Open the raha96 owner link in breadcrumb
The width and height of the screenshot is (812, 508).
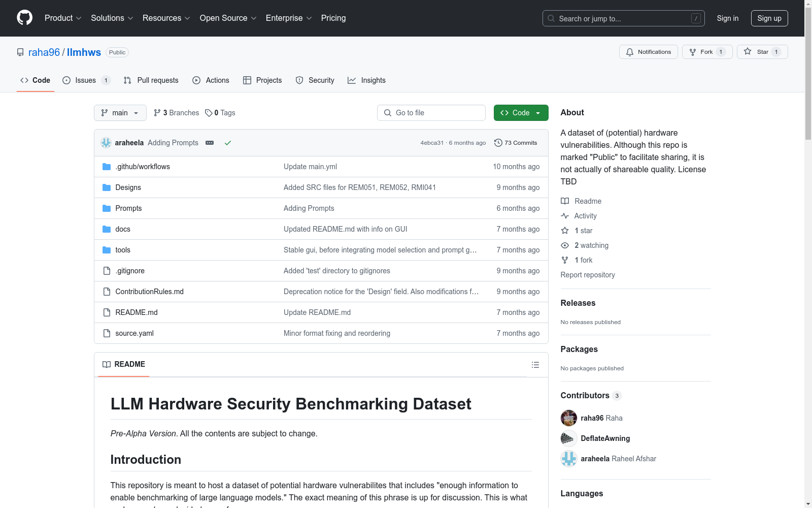click(44, 52)
